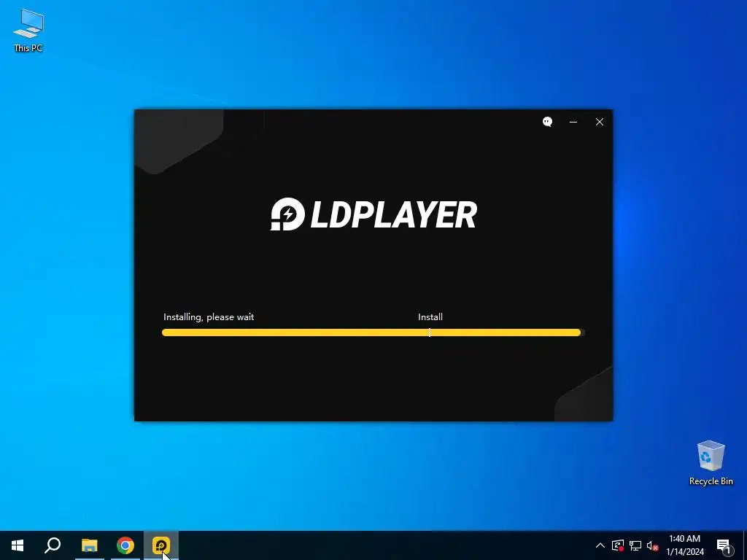Image resolution: width=747 pixels, height=560 pixels.
Task: Open the network status tray icon
Action: pyautogui.click(x=635, y=545)
